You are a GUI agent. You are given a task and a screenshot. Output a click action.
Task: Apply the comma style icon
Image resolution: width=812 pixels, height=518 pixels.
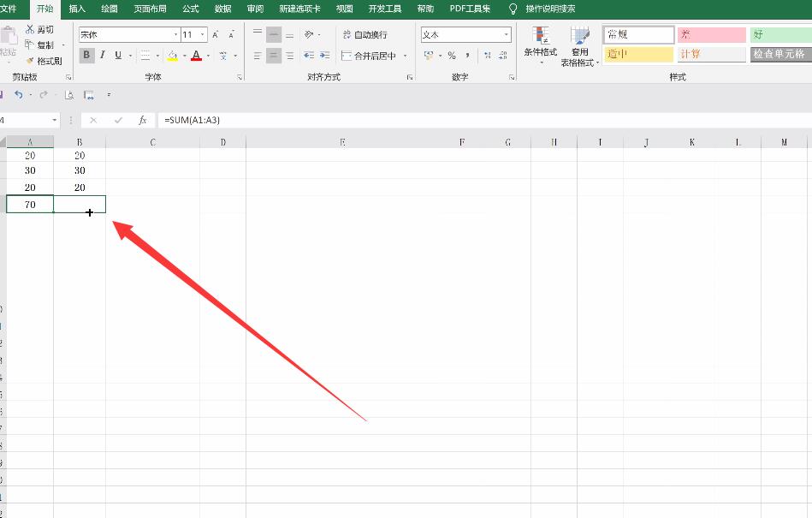pos(468,56)
